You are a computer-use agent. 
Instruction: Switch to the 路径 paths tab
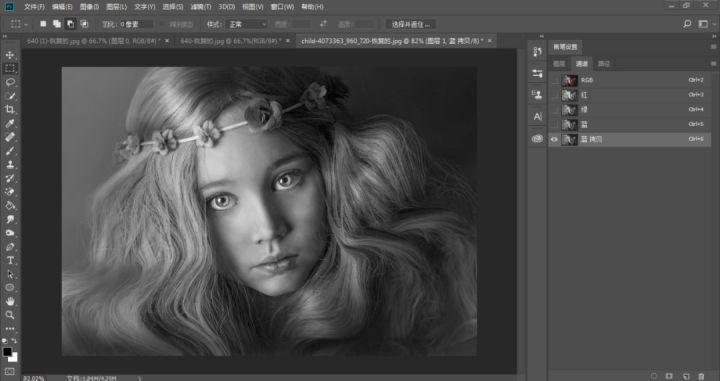604,64
